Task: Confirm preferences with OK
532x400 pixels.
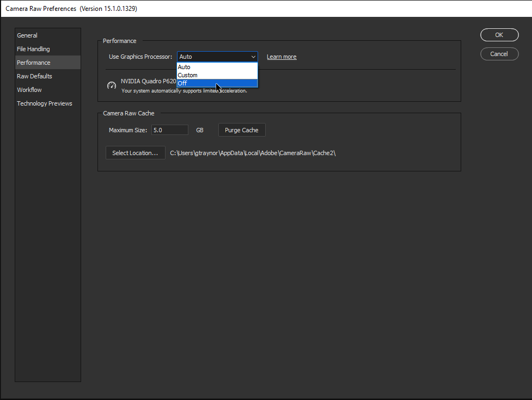Action: tap(499, 34)
